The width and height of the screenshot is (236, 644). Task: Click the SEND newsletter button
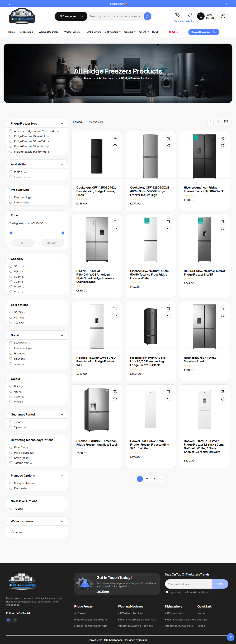click(220, 584)
